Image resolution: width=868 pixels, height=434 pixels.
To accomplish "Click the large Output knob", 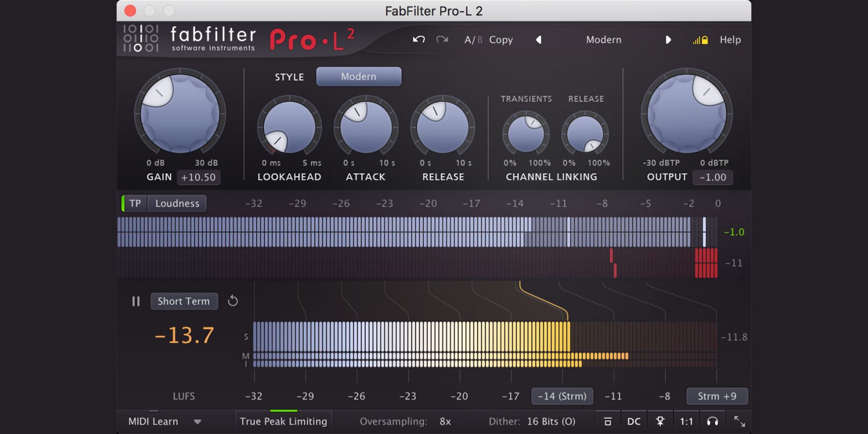I will point(687,114).
